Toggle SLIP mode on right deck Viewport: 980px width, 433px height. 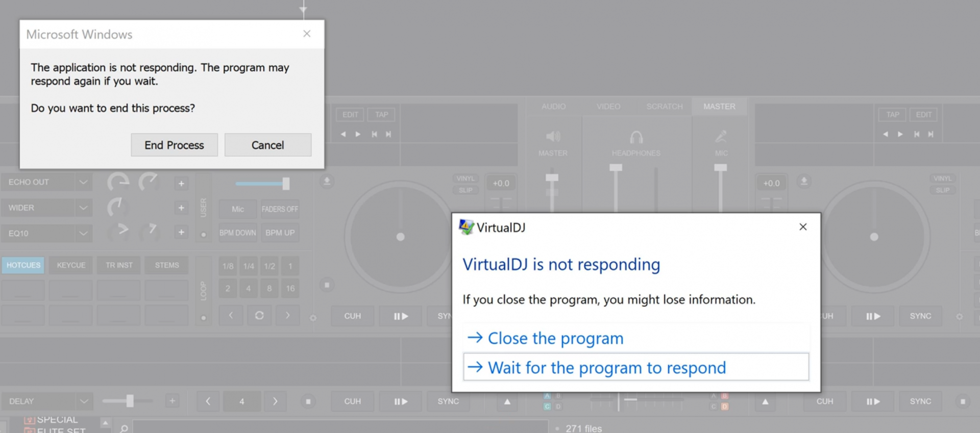tap(942, 190)
